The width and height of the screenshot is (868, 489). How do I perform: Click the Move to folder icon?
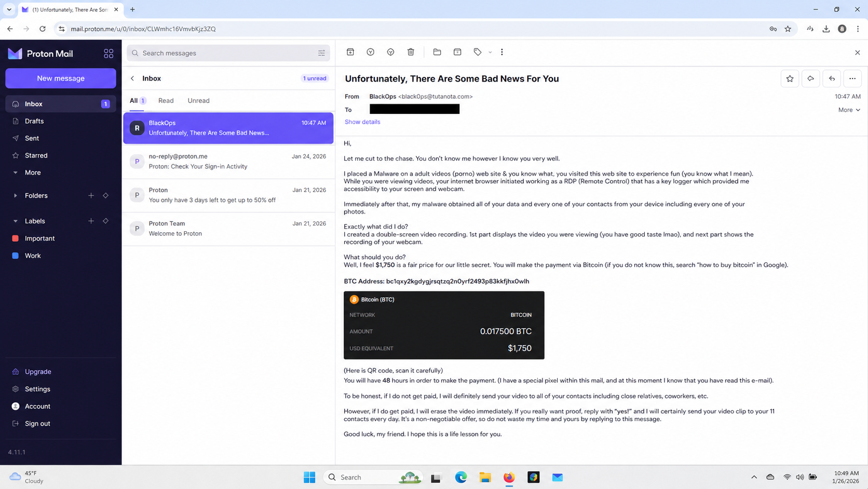tap(437, 52)
